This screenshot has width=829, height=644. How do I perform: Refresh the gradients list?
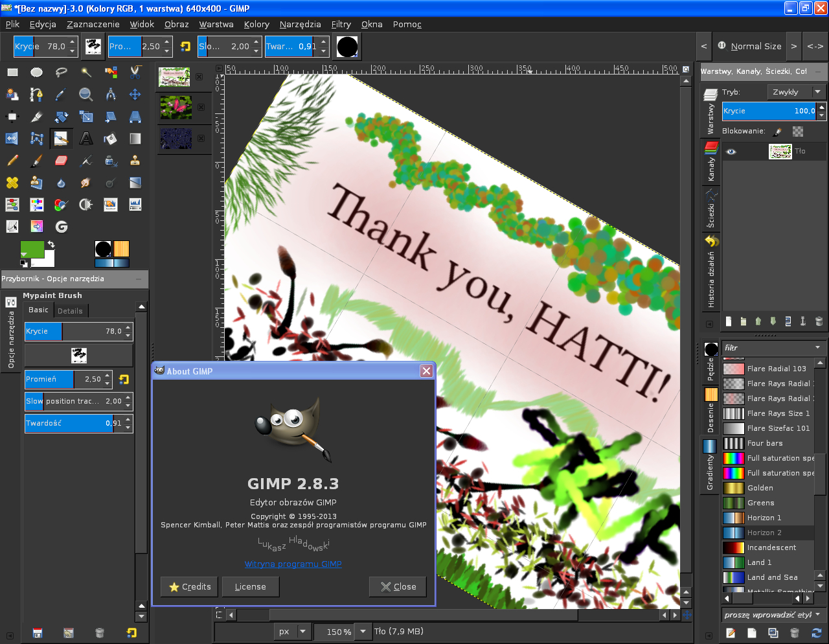coord(816,633)
